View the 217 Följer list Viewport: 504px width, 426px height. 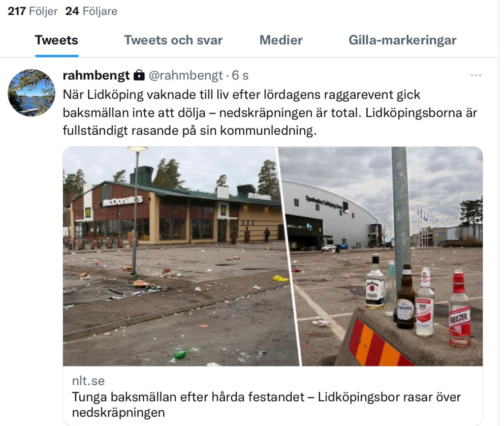32,11
